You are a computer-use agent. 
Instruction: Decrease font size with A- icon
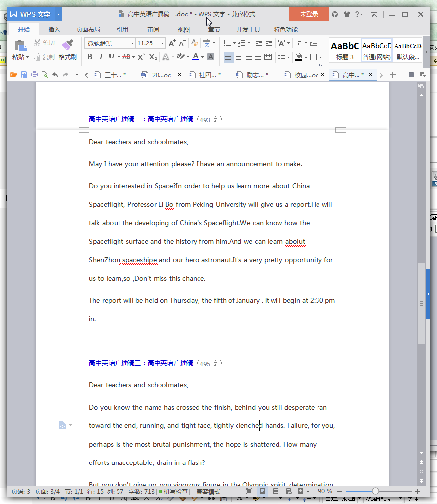[182, 43]
